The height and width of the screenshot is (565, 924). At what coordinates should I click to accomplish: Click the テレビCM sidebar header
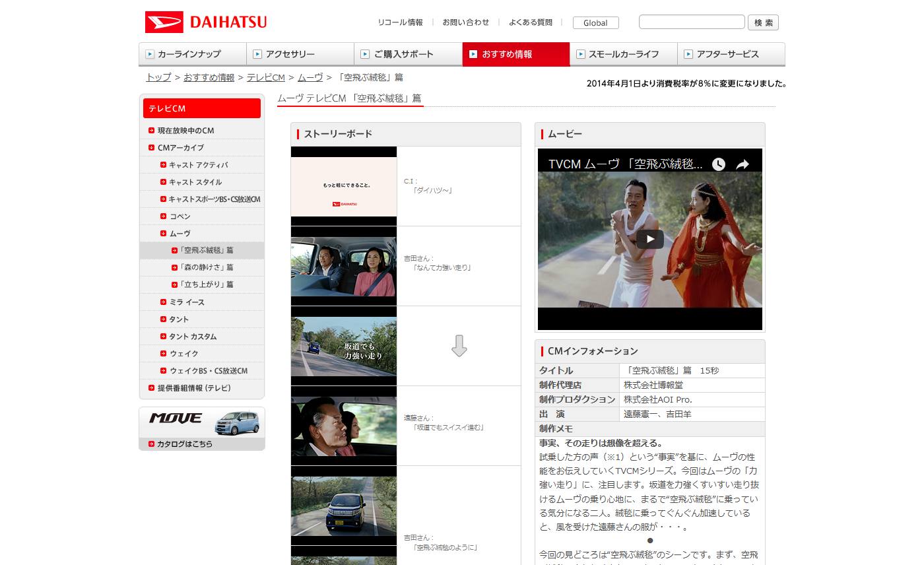202,108
